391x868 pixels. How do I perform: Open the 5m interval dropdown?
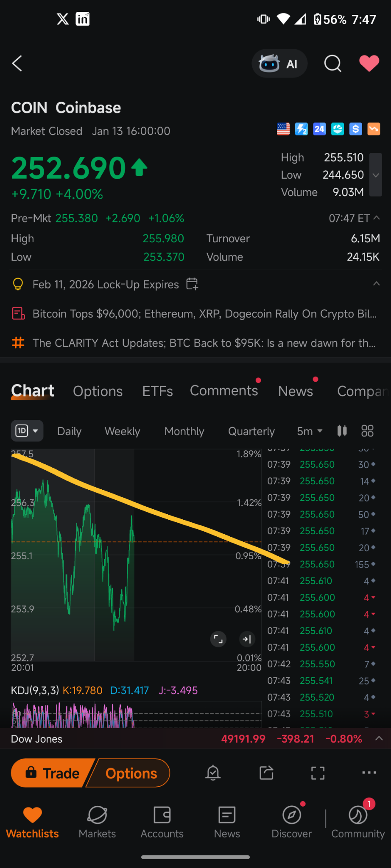(310, 431)
